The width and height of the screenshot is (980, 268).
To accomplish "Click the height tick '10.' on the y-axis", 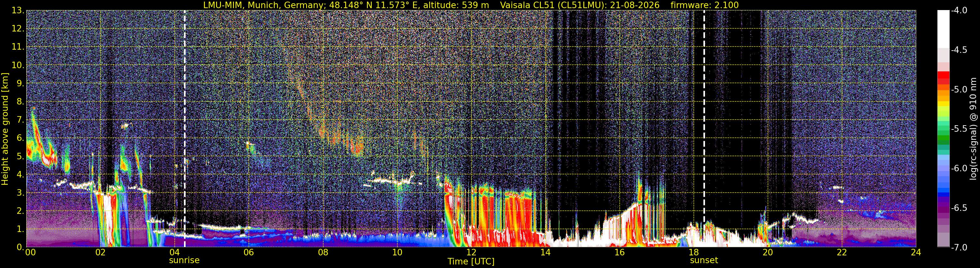I will (18, 65).
